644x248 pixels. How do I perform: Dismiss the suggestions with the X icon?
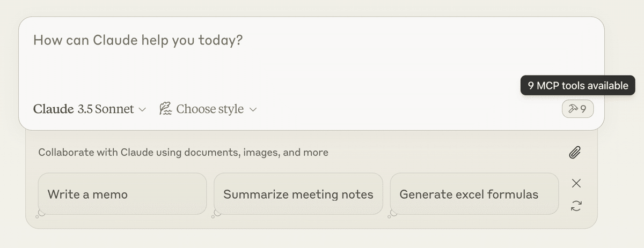576,183
